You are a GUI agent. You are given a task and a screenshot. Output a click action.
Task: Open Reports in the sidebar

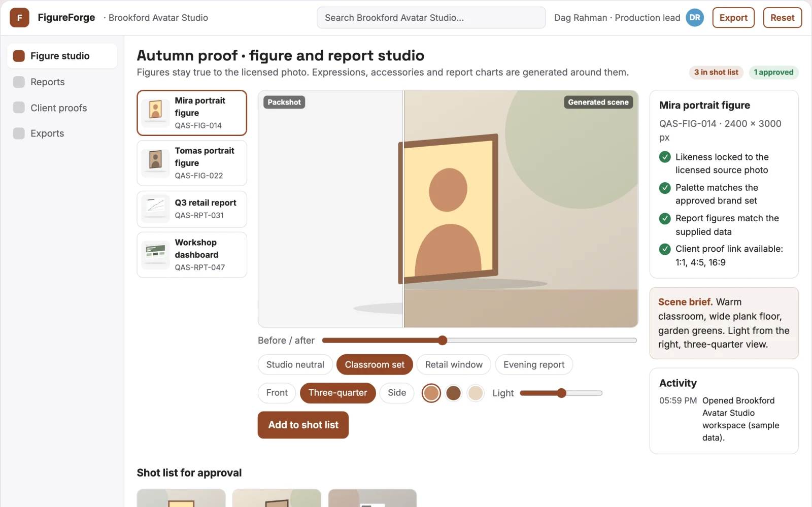tap(62, 82)
